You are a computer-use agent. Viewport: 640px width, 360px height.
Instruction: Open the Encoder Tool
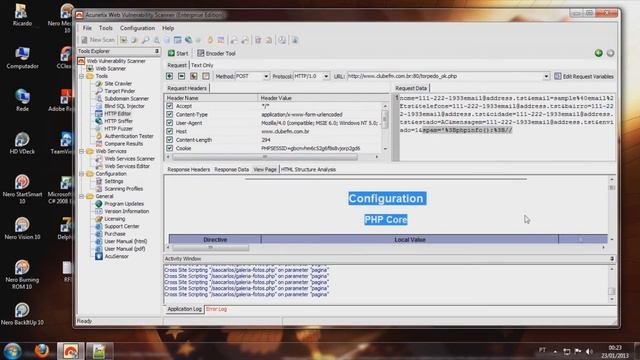pyautogui.click(x=216, y=53)
